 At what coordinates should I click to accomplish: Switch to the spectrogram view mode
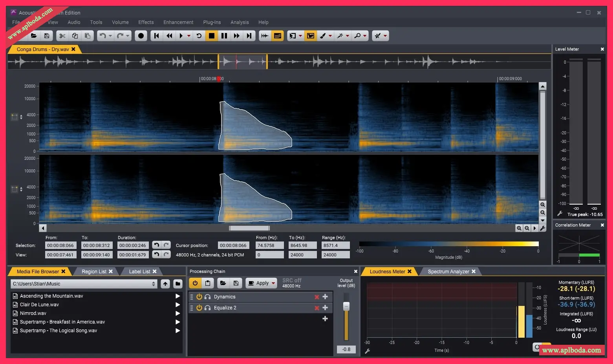point(278,36)
